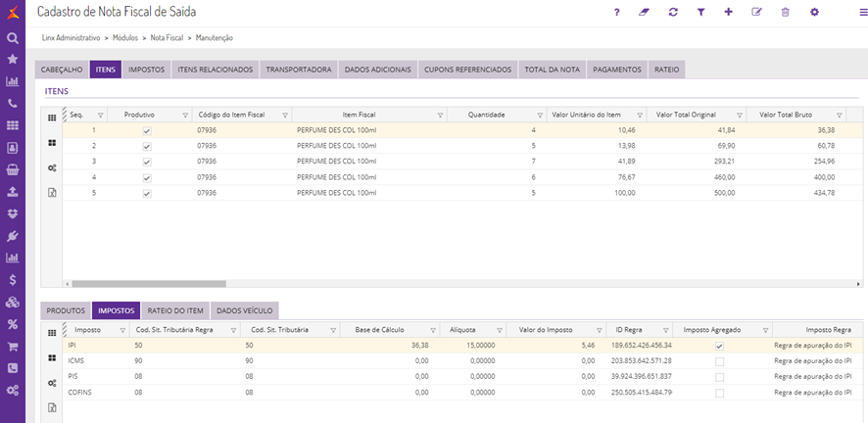The width and height of the screenshot is (868, 423).
Task: Add a new record with the plus icon
Action: pyautogui.click(x=728, y=13)
